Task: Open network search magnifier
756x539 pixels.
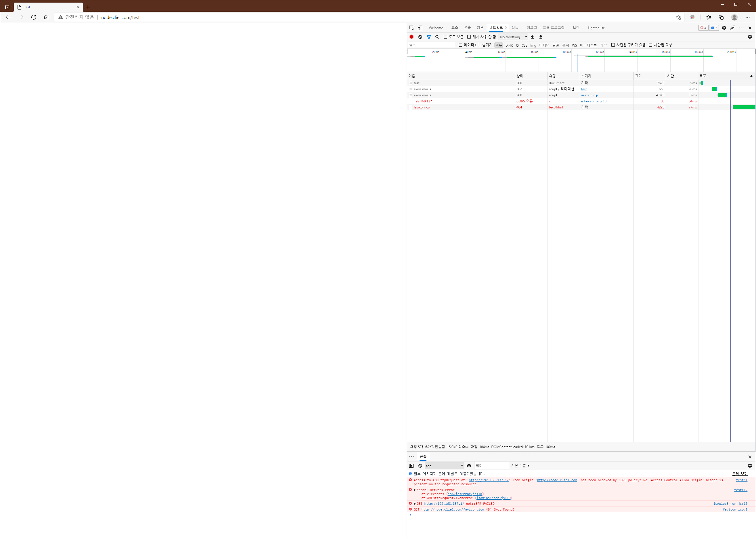Action: [437, 37]
